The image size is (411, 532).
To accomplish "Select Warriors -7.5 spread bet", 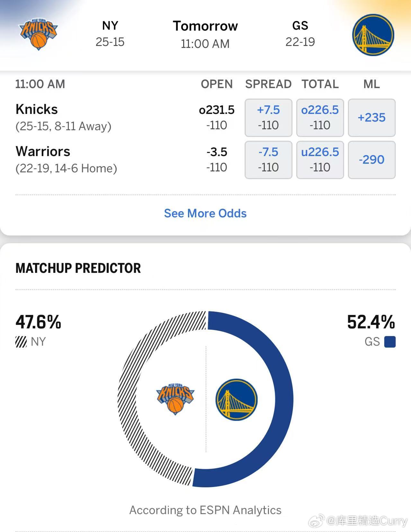I will (268, 160).
